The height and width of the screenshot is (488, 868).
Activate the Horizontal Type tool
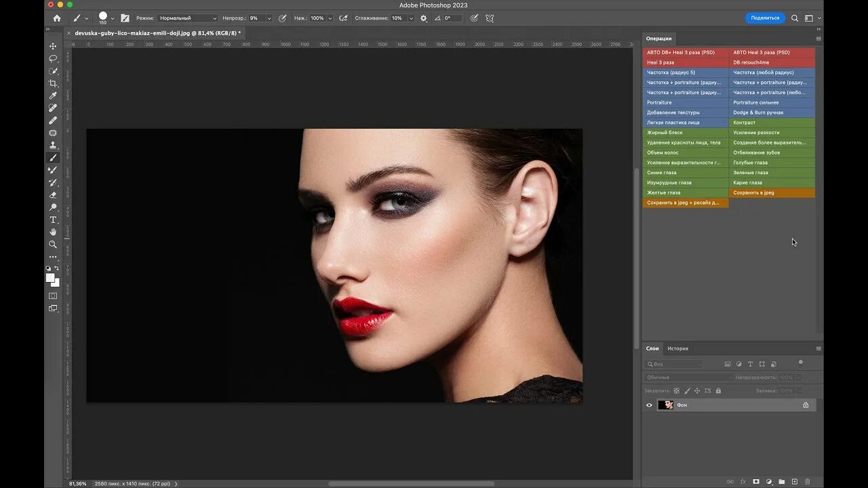[x=53, y=220]
